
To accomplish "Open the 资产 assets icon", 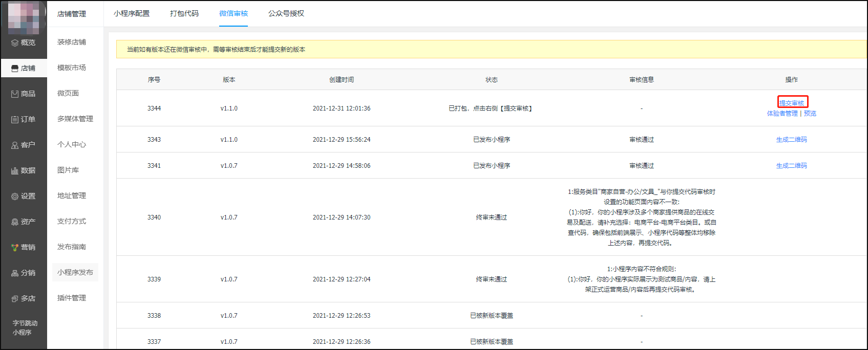I will (15, 222).
